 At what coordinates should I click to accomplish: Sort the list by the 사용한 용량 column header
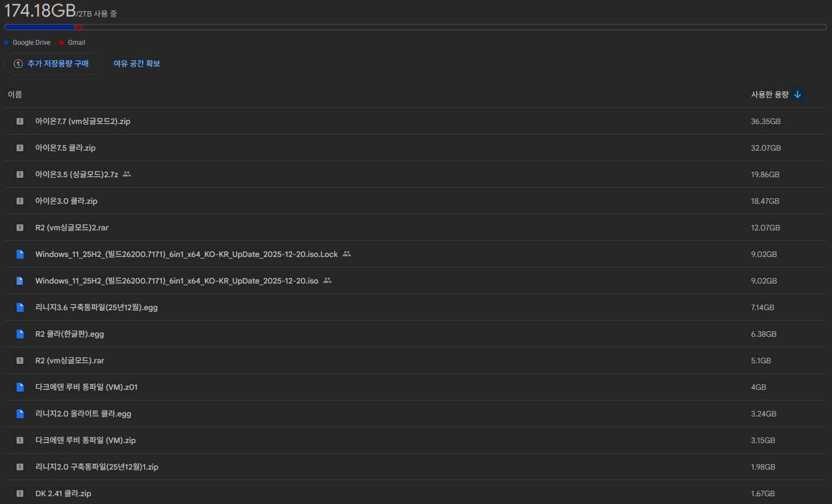(769, 95)
